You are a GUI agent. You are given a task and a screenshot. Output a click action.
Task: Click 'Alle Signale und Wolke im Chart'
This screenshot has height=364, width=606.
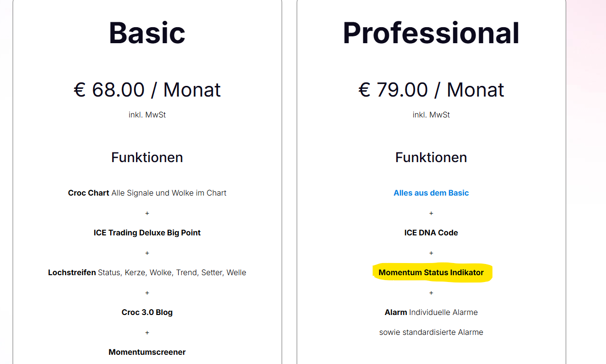(169, 193)
